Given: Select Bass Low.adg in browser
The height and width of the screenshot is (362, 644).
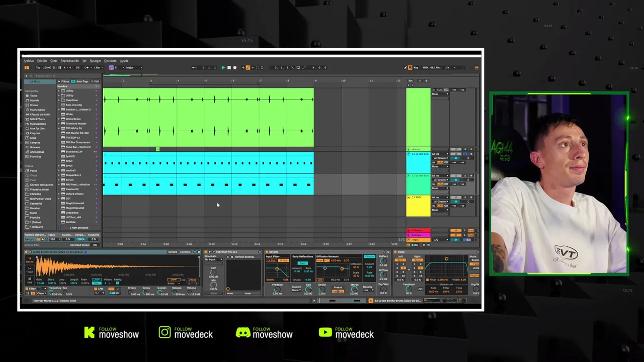Looking at the screenshot, I should point(74,105).
